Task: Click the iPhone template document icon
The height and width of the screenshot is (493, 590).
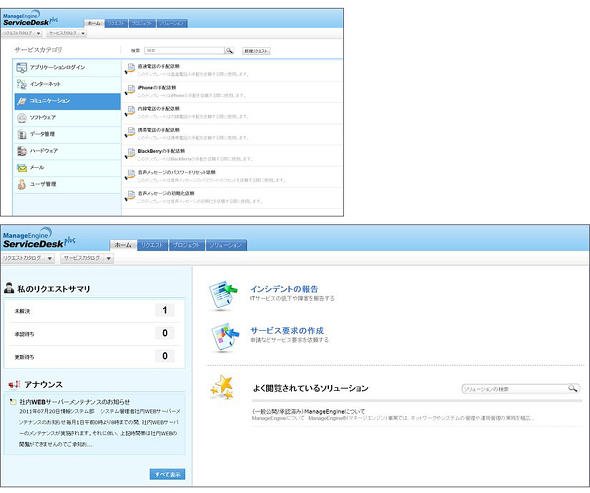Action: (130, 90)
